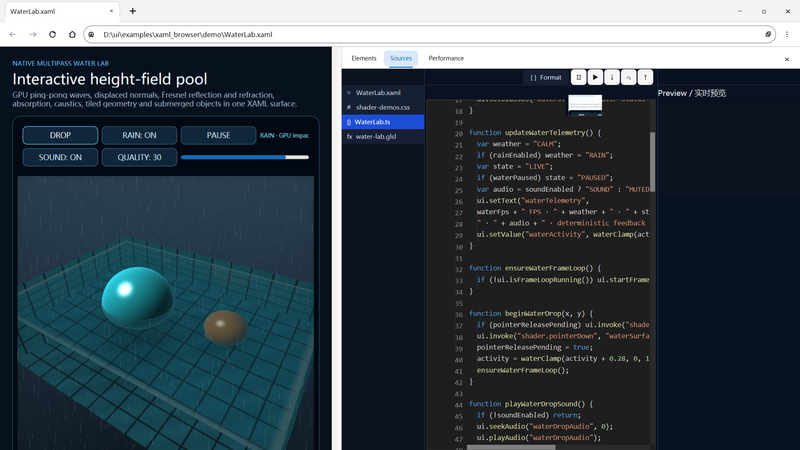Image resolution: width=800 pixels, height=450 pixels.
Task: Switch to the Sources tab
Action: pyautogui.click(x=401, y=58)
